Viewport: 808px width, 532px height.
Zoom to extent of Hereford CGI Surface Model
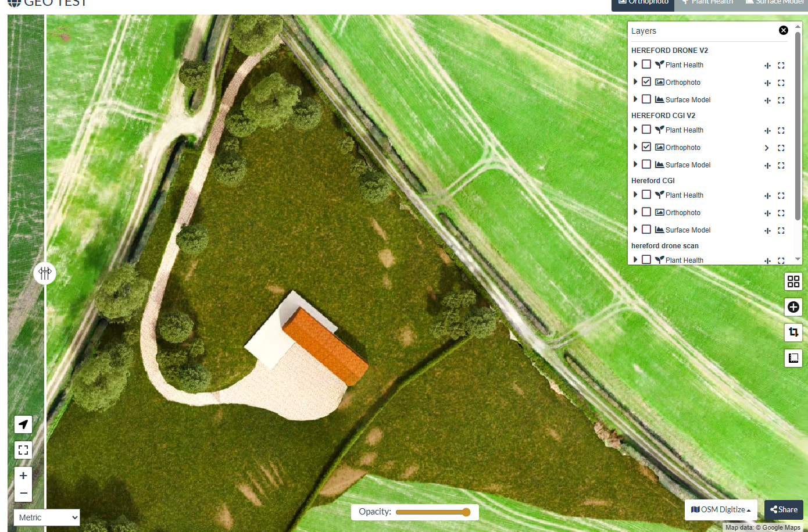(x=781, y=231)
